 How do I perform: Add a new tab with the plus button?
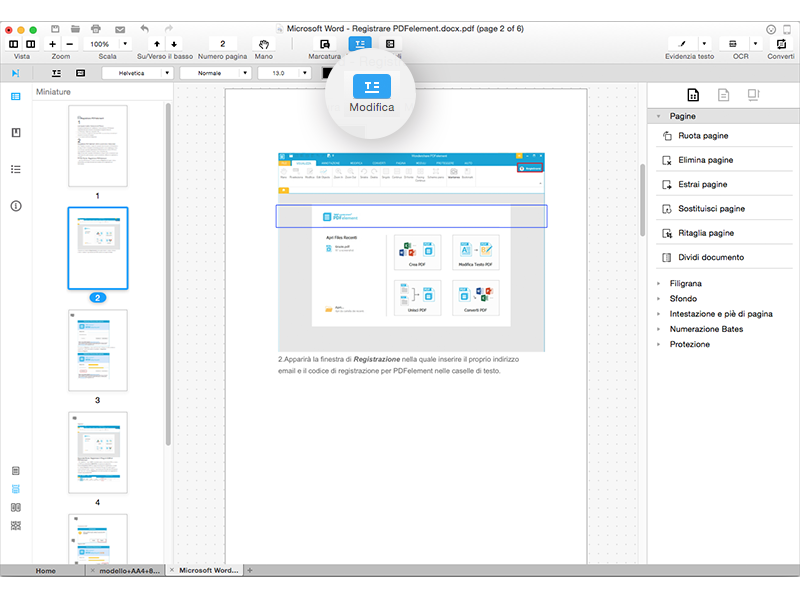pyautogui.click(x=249, y=570)
